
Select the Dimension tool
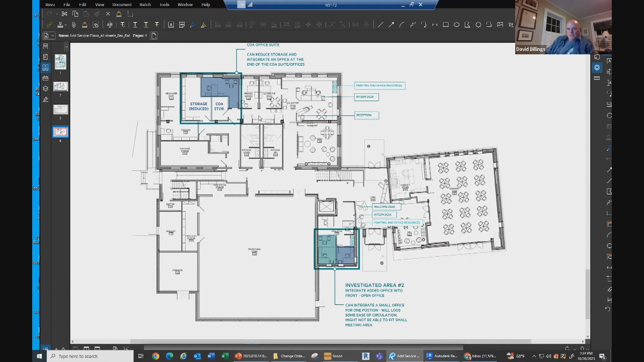(x=435, y=25)
